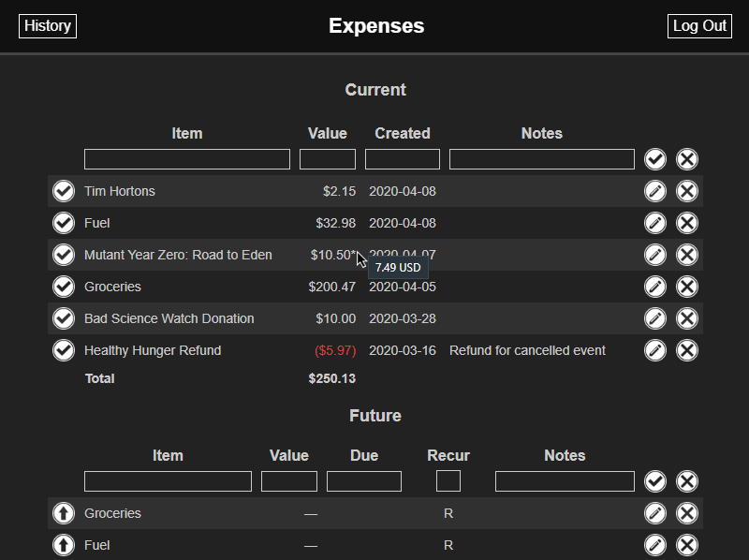Click the Future Notes text field
This screenshot has width=749, height=560.
tap(565, 481)
